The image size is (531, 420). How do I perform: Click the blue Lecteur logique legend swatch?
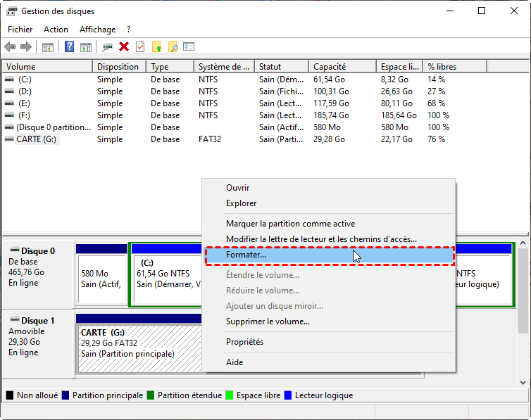(x=289, y=395)
